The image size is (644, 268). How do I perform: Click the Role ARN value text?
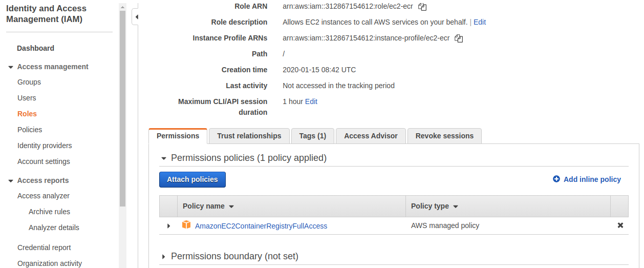point(348,6)
